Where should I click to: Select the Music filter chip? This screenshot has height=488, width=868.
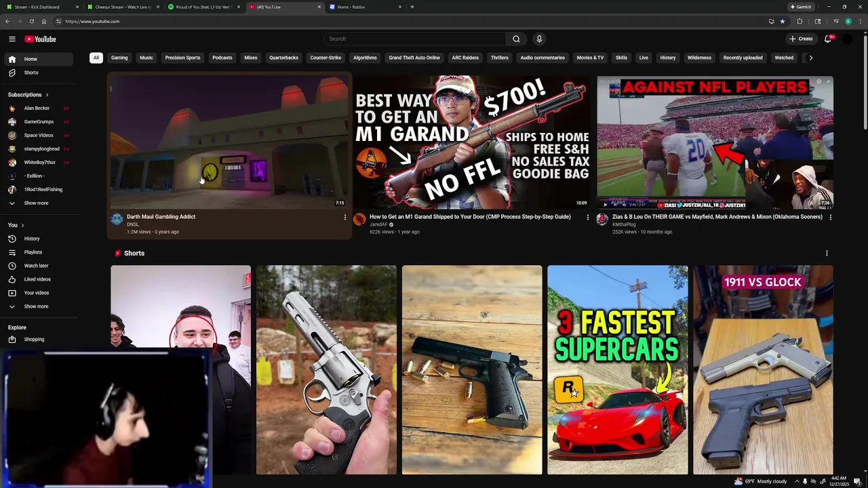(x=146, y=58)
